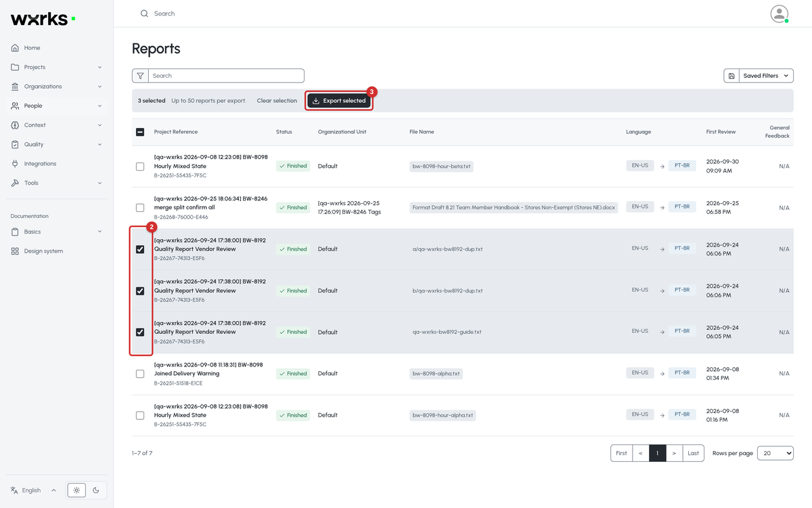Go to First page button

point(621,453)
